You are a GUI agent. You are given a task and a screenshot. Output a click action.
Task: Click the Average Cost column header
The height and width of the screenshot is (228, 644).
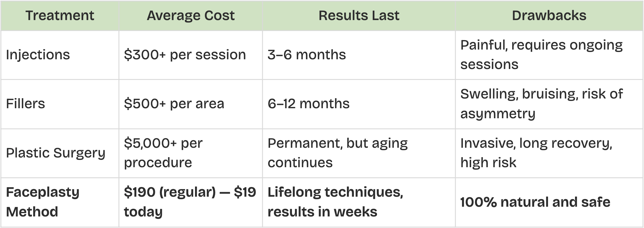190,16
